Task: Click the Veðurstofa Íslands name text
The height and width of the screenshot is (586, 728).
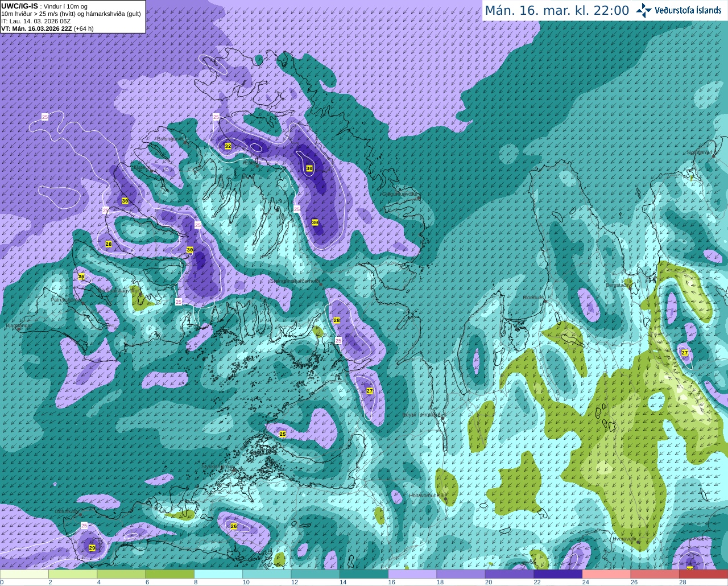Action: (x=688, y=10)
